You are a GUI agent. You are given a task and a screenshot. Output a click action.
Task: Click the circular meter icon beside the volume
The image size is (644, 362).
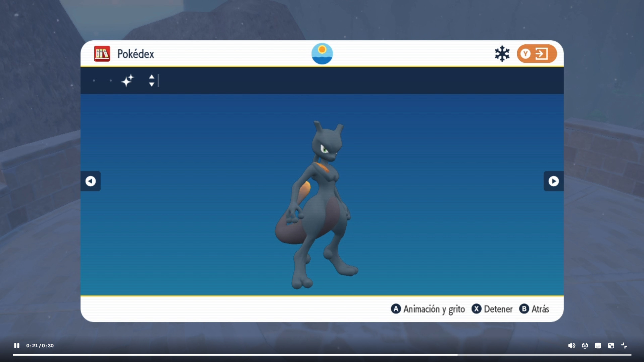click(585, 346)
